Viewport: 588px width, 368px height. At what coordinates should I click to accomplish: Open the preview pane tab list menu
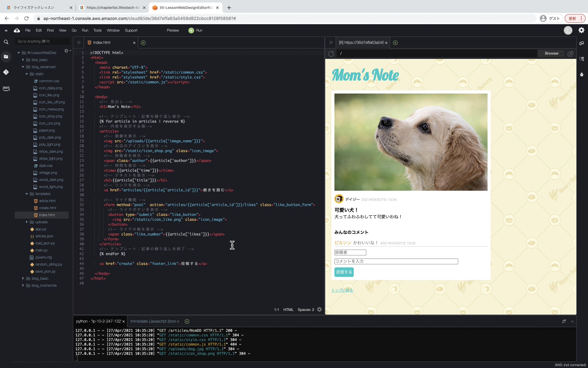tap(331, 43)
